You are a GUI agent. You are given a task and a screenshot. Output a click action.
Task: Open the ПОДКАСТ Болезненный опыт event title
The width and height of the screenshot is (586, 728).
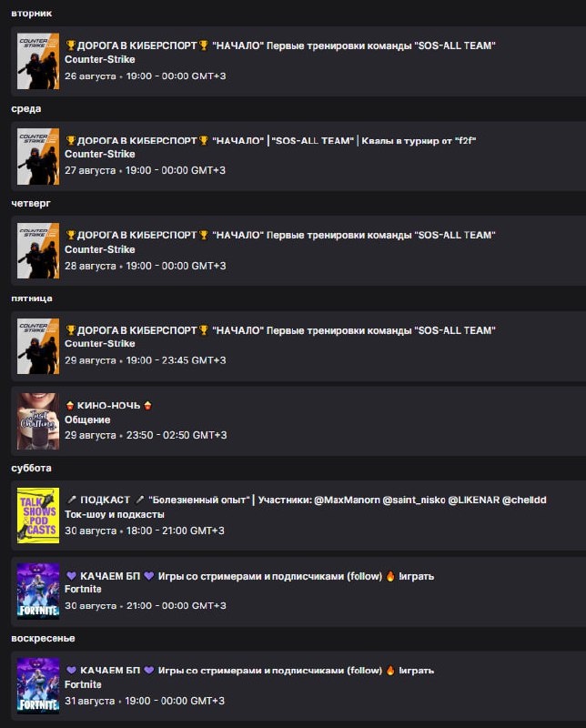306,500
